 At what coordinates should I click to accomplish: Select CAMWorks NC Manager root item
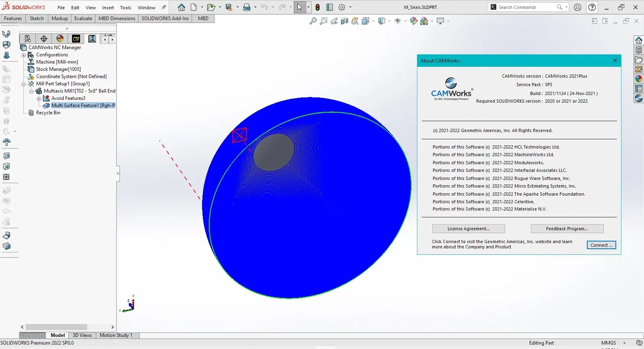55,47
